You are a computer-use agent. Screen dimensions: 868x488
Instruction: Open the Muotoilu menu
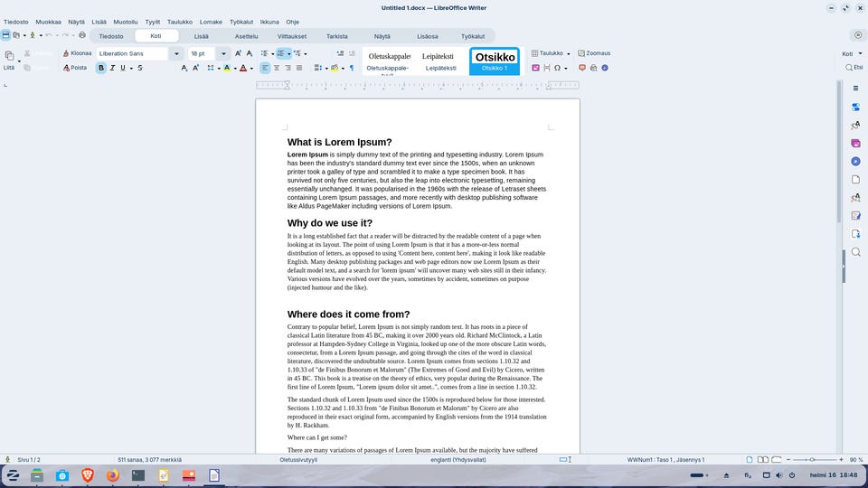click(x=126, y=21)
